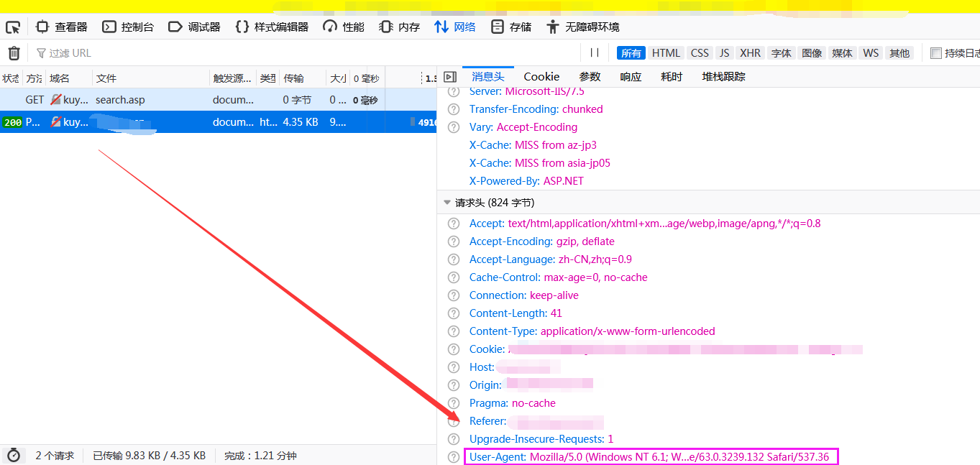
Task: Click the X-Cache: MISS from az-jp3 line
Action: coord(533,145)
